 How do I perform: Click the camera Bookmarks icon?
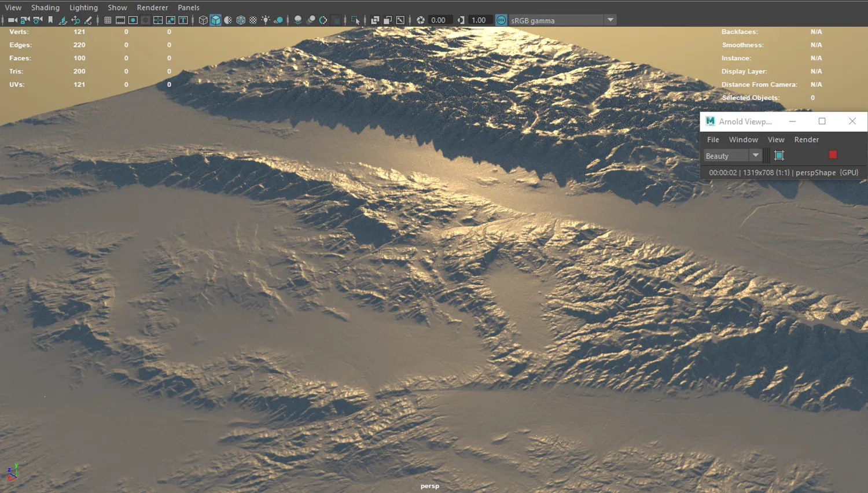pyautogui.click(x=50, y=20)
